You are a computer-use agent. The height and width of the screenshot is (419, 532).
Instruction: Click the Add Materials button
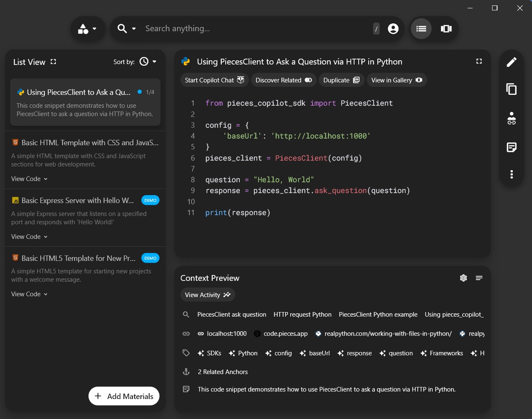click(124, 396)
